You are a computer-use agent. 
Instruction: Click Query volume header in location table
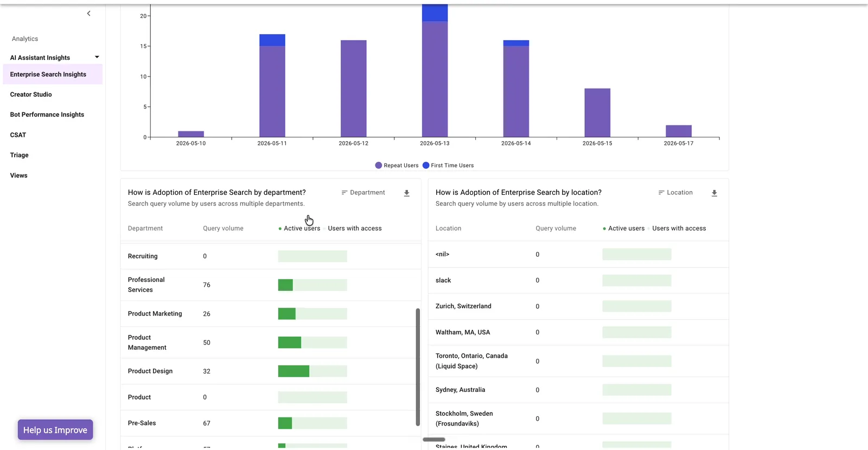pos(556,229)
